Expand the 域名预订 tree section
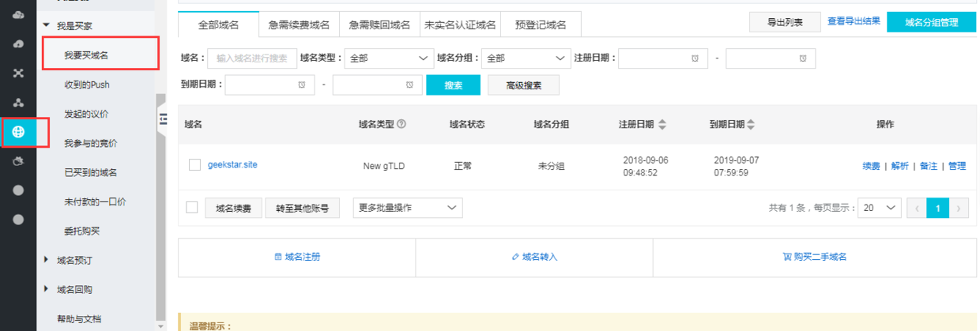Image resolution: width=980 pixels, height=331 pixels. click(x=47, y=260)
